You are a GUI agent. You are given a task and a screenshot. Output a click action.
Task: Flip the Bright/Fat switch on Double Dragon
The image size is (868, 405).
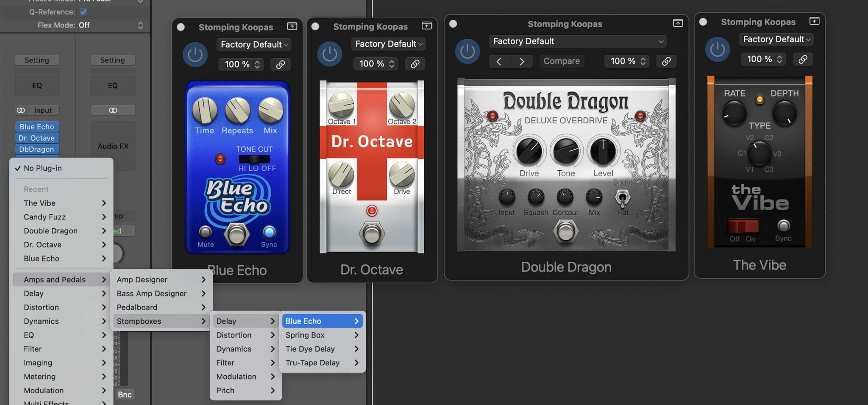click(x=622, y=198)
